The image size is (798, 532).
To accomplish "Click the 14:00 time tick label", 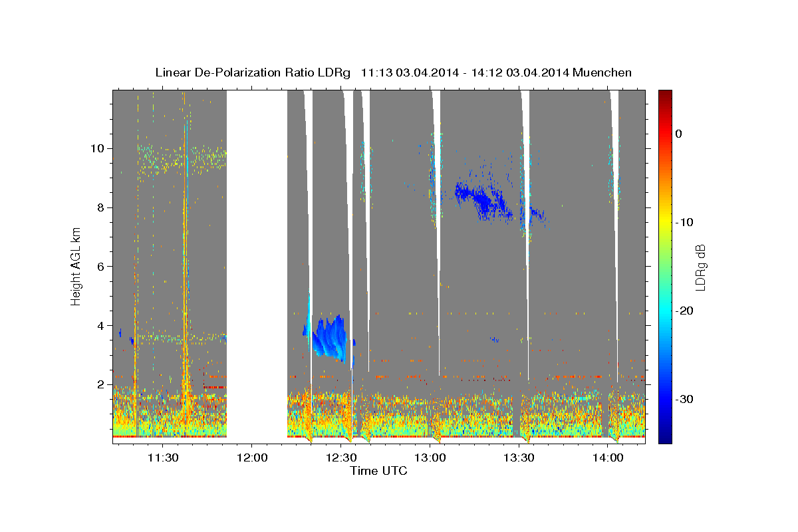I will pyautogui.click(x=608, y=458).
